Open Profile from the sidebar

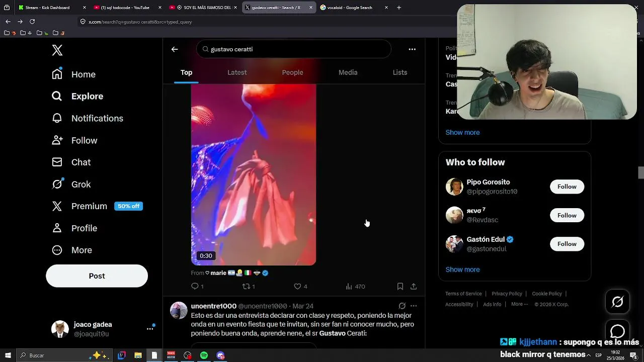click(x=74, y=228)
